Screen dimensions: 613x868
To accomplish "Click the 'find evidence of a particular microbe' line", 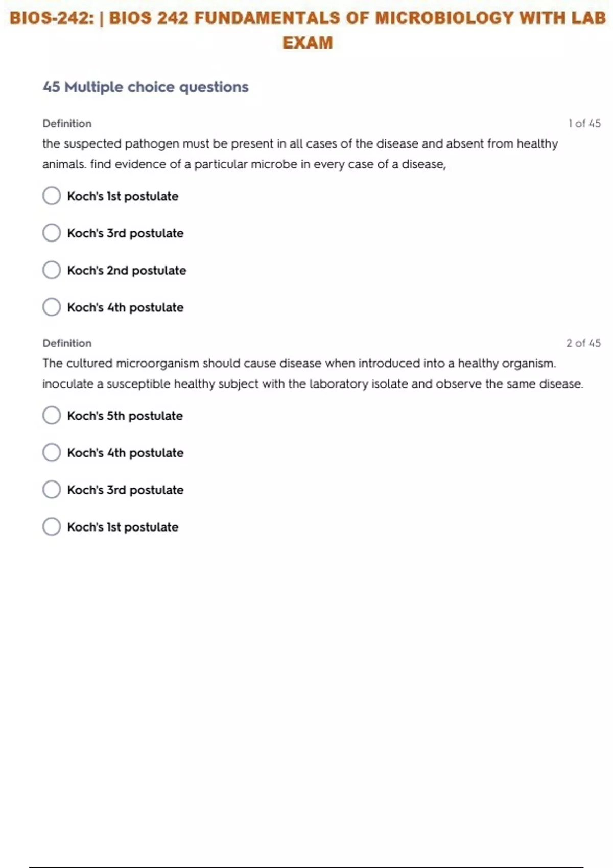I will (x=244, y=164).
